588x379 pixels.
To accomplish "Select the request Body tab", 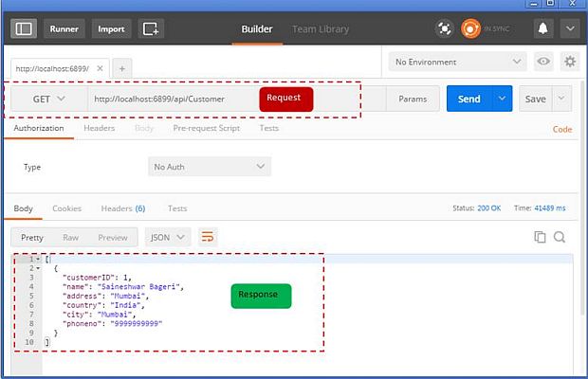I will (144, 128).
